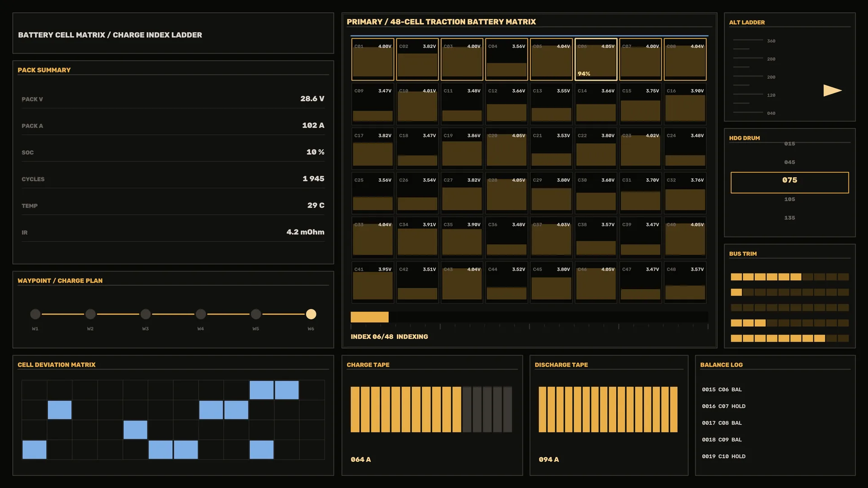Select cell C08 tile at 4.04V
868x488 pixels.
click(685, 60)
